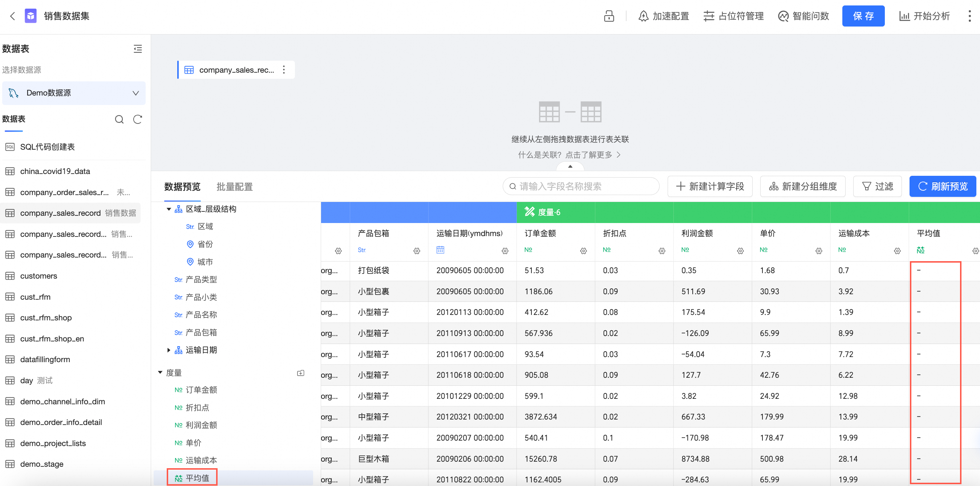The height and width of the screenshot is (486, 980).
Task: Click 新建分组维度 button
Action: point(803,186)
